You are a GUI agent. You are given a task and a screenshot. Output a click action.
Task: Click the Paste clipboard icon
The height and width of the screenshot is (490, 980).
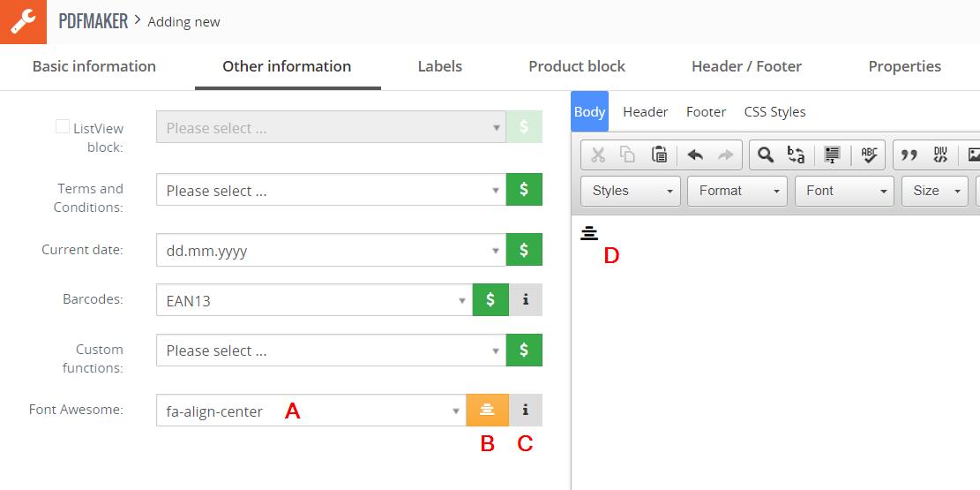(659, 155)
